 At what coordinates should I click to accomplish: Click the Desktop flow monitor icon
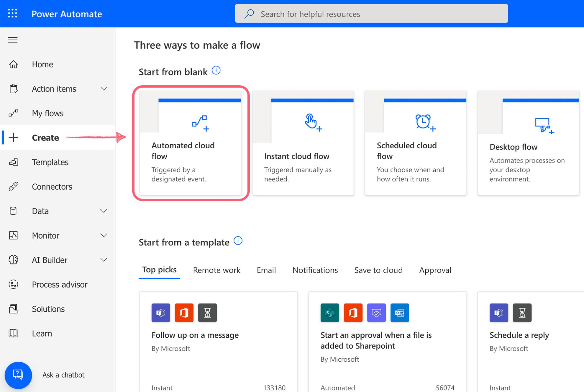pos(545,126)
